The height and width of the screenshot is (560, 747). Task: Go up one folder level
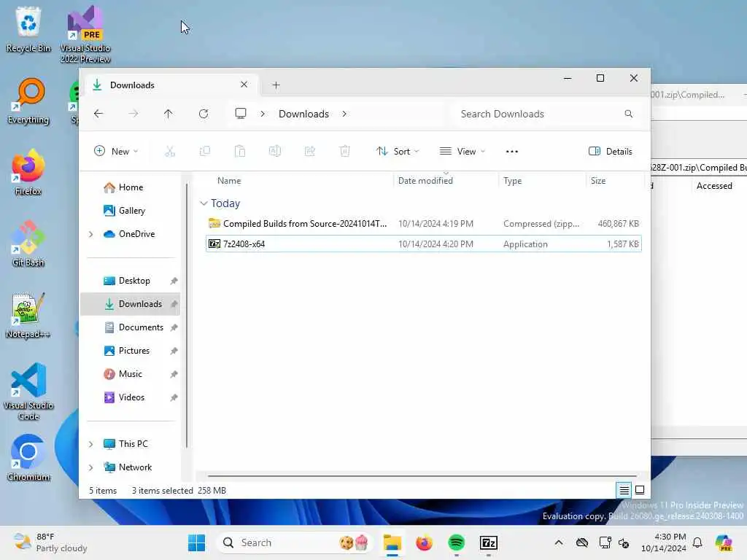click(x=169, y=114)
